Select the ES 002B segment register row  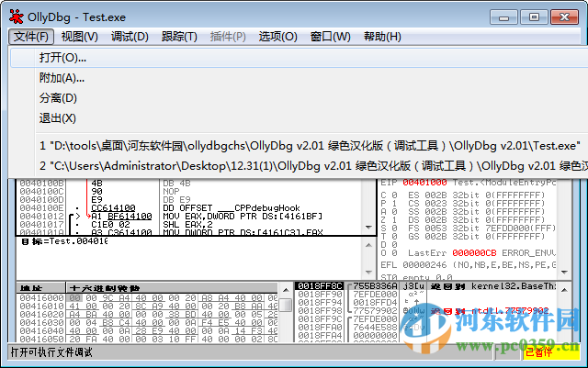[x=476, y=195]
